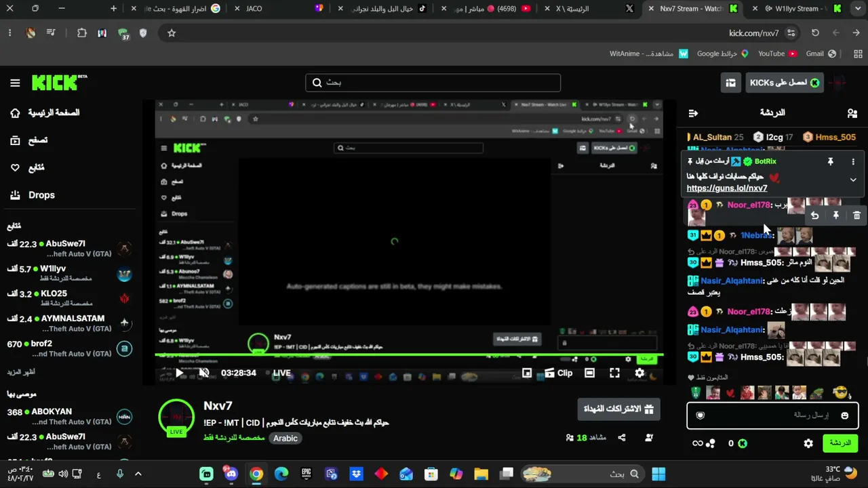The image size is (868, 488).
Task: Open the WitAnime bookmark
Action: coord(648,54)
